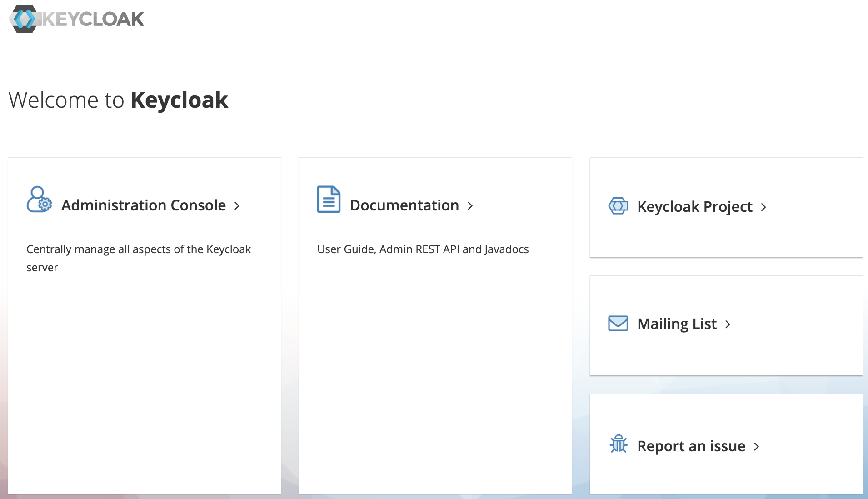Click the KEYCLOAK wordmark text in the header

pos(94,19)
